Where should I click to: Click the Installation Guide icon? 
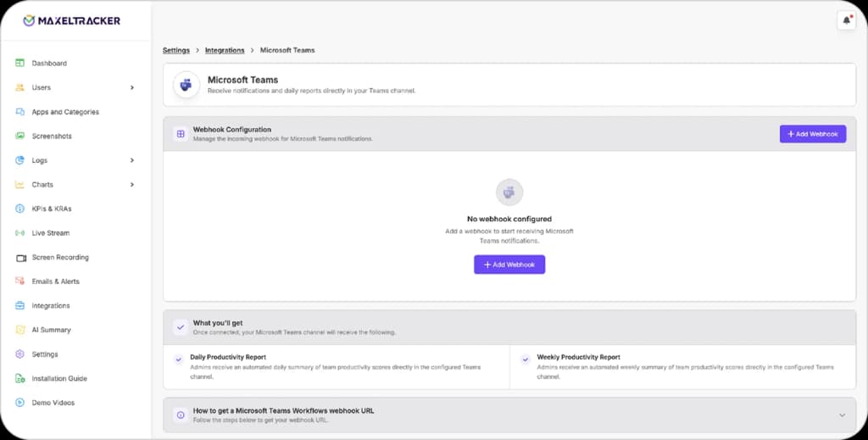[x=20, y=379]
